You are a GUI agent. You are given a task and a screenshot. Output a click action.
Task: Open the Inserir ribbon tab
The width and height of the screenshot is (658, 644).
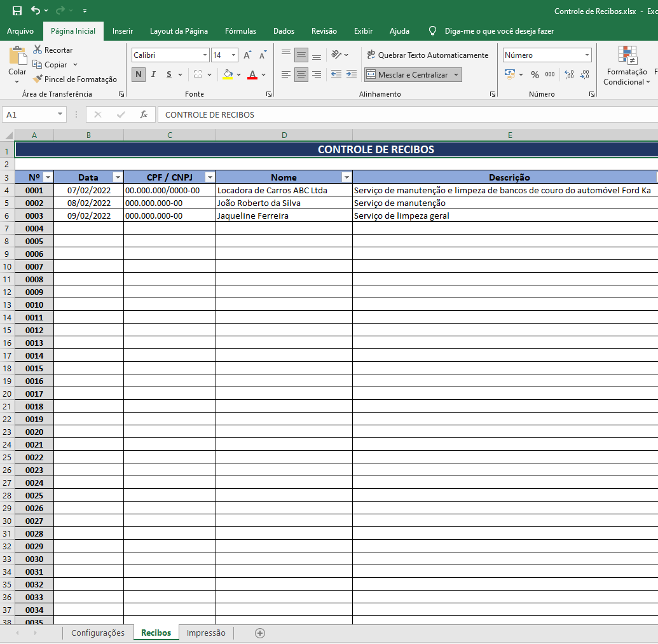click(123, 31)
